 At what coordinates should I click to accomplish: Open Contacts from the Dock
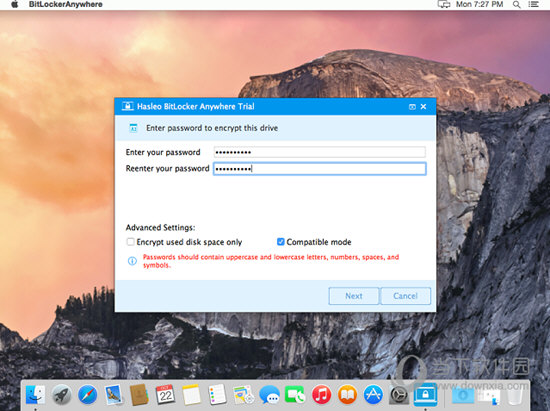point(139,395)
